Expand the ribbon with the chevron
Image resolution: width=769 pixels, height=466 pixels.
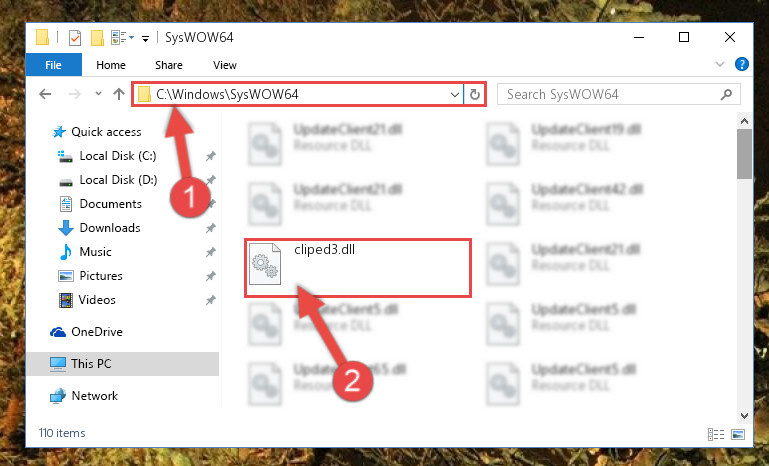719,64
